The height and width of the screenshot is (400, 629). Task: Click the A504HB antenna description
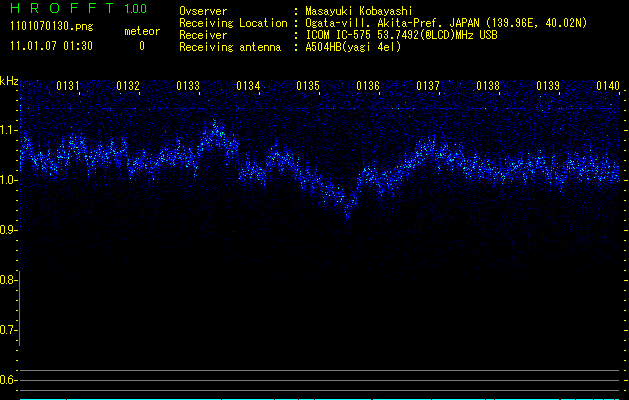tap(353, 46)
